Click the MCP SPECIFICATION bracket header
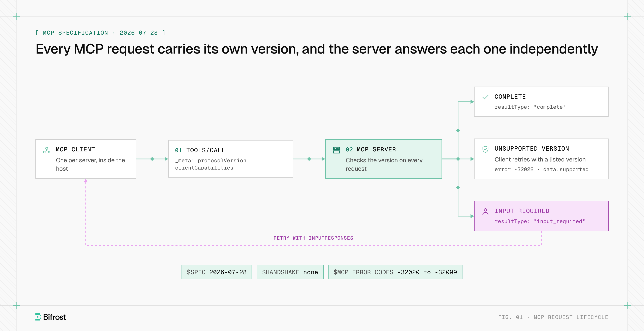This screenshot has height=331, width=644. click(x=100, y=33)
